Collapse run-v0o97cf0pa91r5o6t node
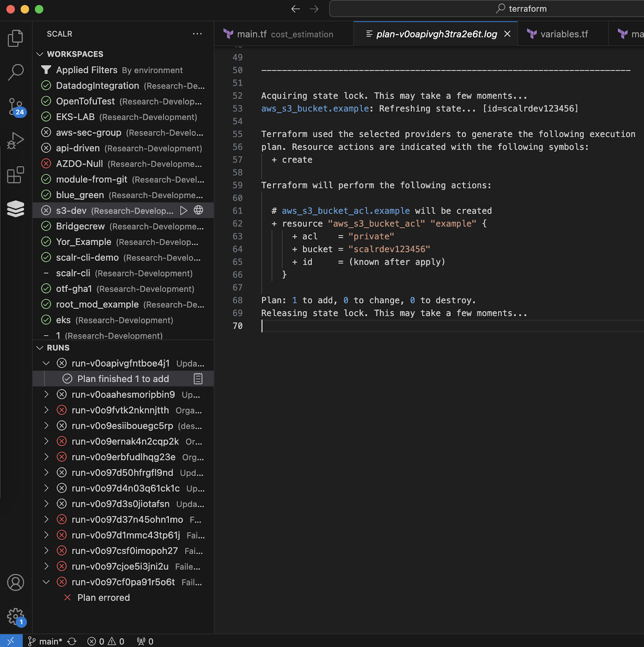 [x=46, y=582]
